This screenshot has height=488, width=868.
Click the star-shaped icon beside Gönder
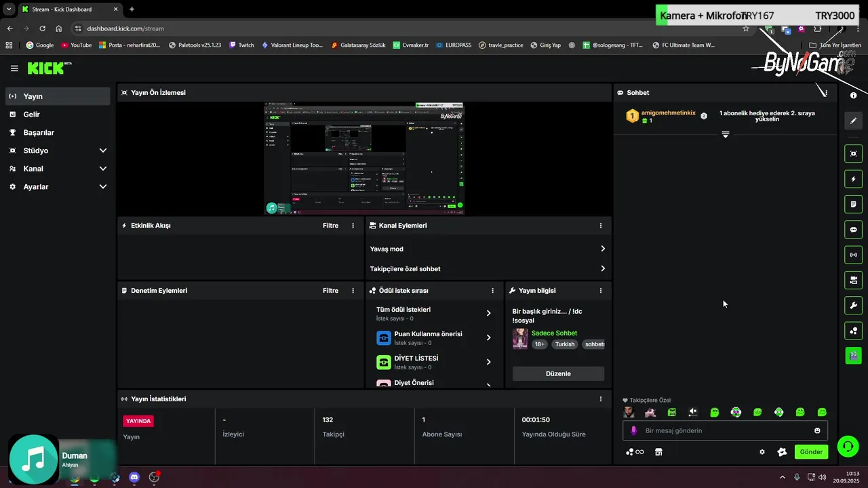(782, 452)
